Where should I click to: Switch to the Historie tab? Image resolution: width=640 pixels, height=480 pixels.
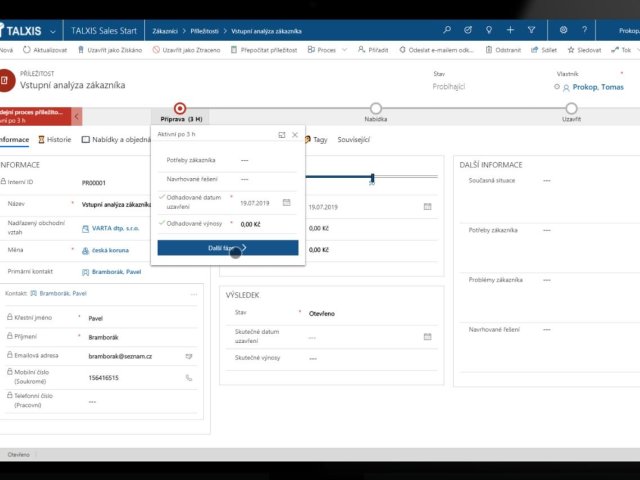[x=53, y=140]
